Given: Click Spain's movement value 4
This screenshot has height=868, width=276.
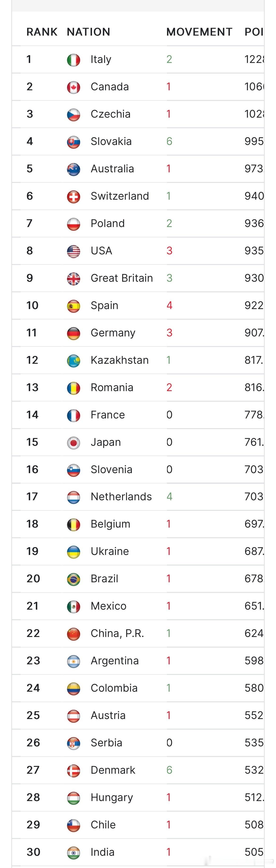Looking at the screenshot, I should click(x=170, y=305).
